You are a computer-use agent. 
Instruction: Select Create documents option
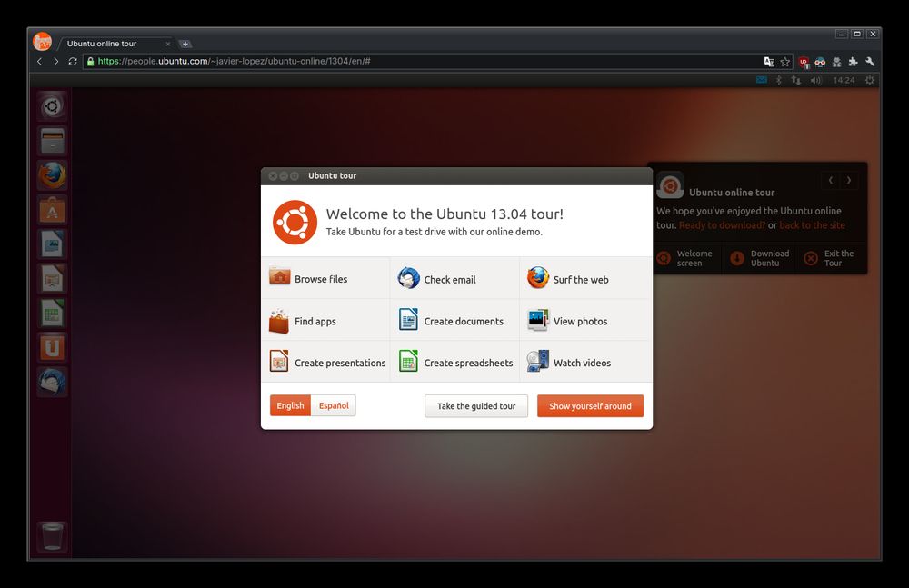455,320
